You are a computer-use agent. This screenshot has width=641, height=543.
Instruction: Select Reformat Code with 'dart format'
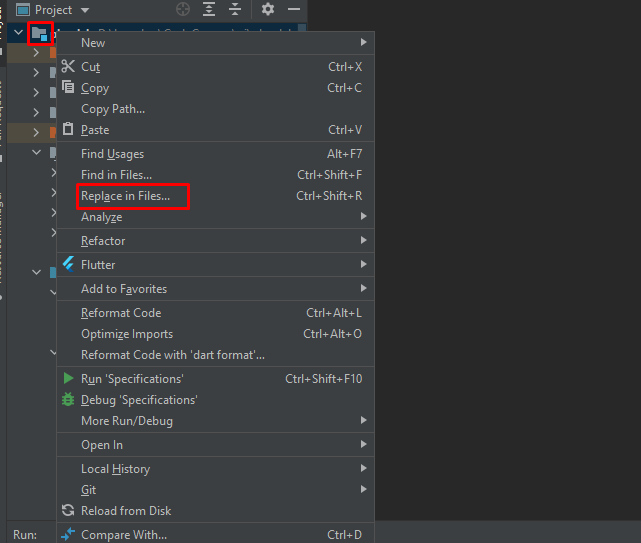tap(172, 355)
